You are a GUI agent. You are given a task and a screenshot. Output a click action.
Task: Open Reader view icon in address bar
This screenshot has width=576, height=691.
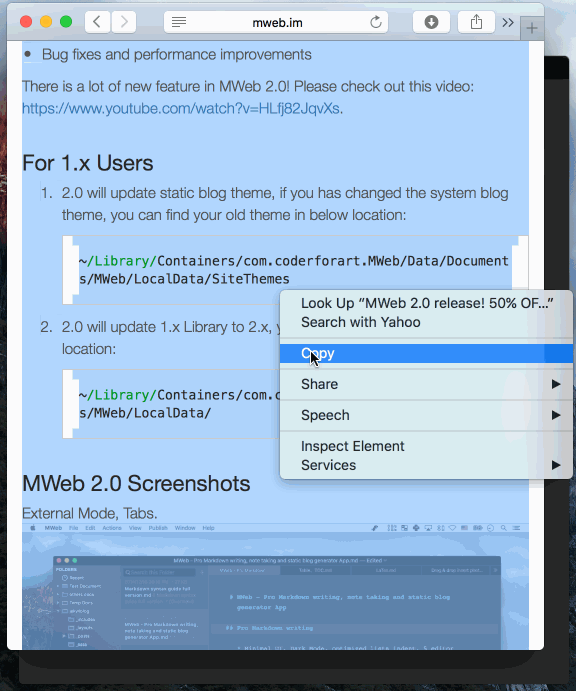178,22
